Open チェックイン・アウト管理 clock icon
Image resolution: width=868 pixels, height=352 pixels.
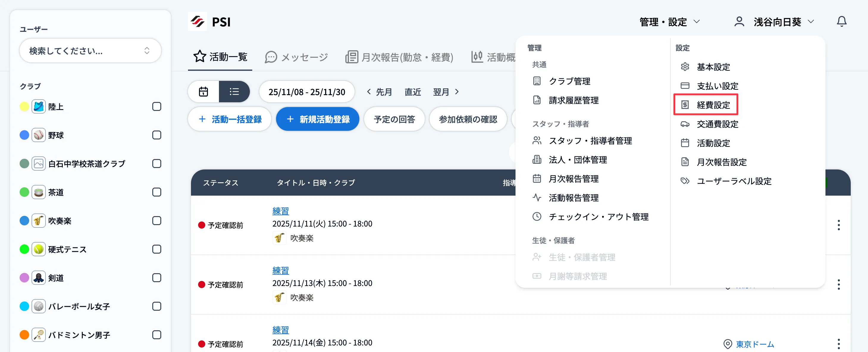(537, 217)
